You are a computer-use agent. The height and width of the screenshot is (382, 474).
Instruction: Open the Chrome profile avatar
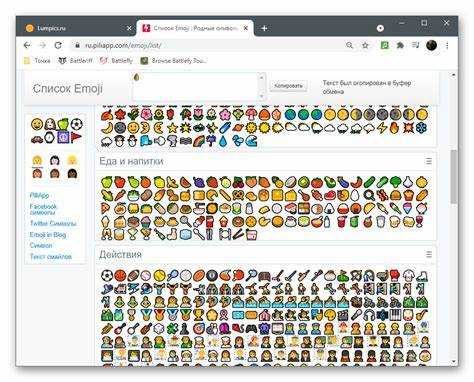[x=431, y=45]
